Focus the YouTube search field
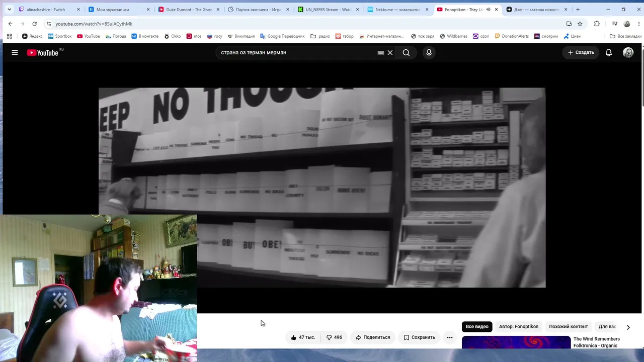Screen dimensions: 644x362 coord(297,52)
